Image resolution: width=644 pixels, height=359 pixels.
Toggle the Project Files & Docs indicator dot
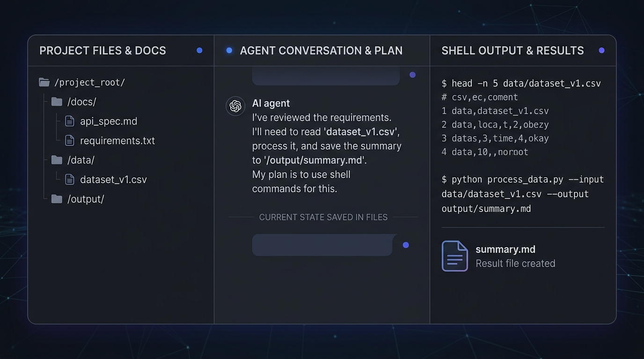[x=199, y=50]
